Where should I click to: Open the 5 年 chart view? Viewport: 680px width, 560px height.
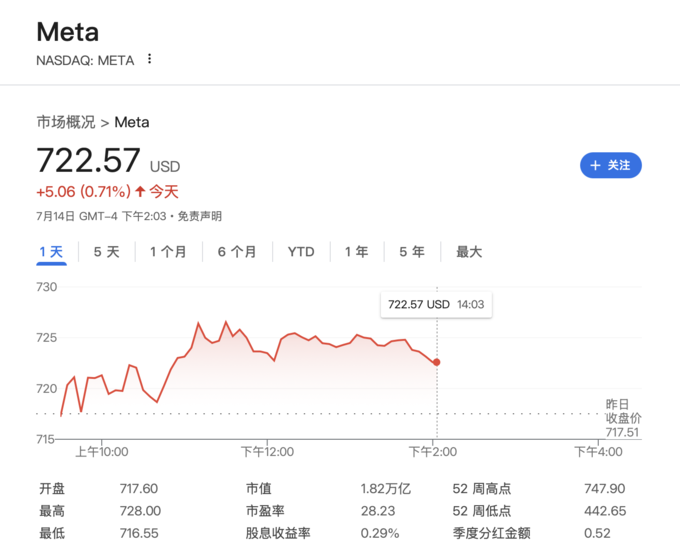click(x=412, y=252)
